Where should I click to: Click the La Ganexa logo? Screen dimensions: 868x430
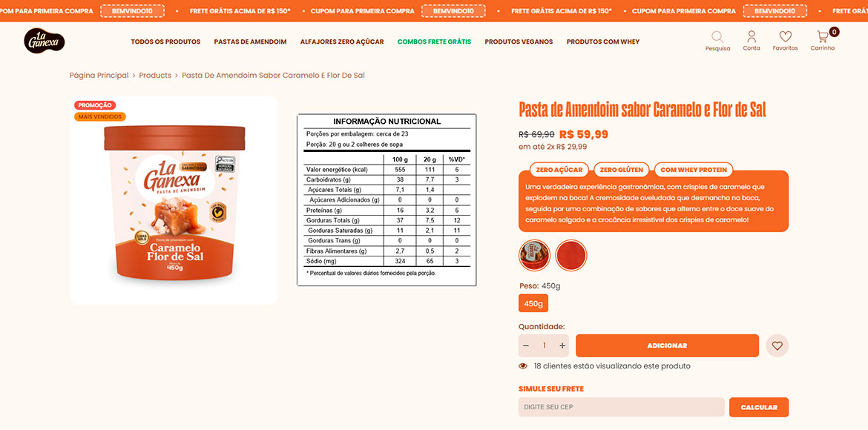[45, 41]
